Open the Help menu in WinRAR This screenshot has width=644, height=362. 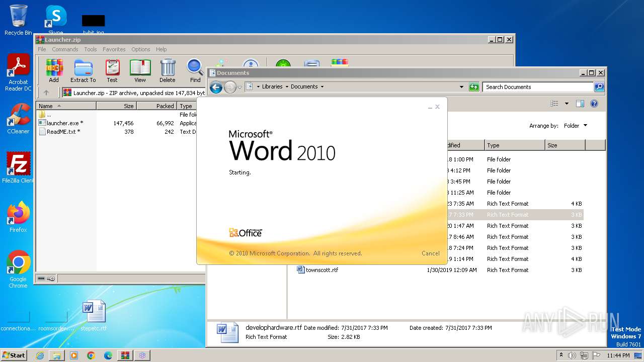[161, 49]
